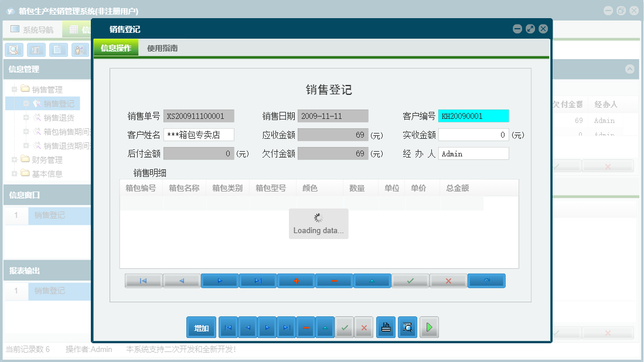
Task: Jump to last record with the end arrow icon
Action: pos(258,281)
